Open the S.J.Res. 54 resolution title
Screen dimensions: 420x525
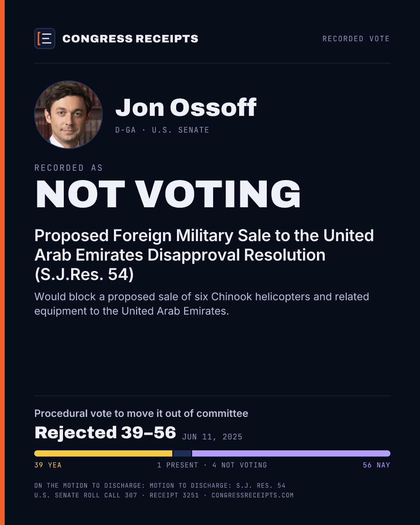[x=204, y=255]
